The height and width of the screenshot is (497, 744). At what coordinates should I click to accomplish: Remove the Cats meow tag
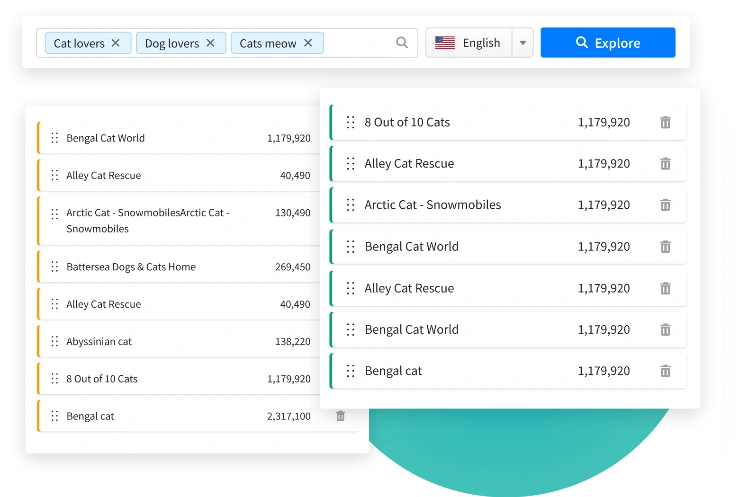click(308, 43)
